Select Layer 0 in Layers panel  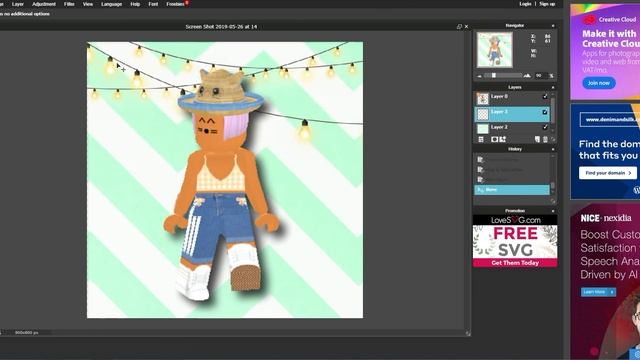(x=512, y=98)
